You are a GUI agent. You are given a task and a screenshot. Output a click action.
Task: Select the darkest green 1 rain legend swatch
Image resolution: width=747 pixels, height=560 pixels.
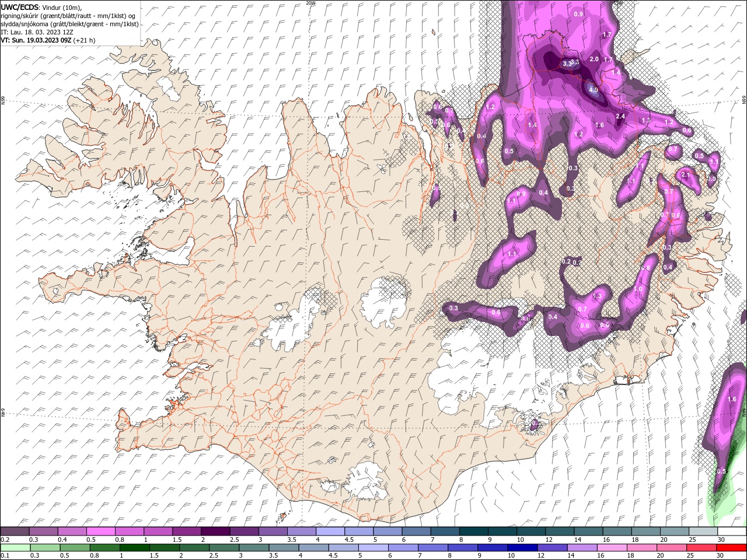pos(134,548)
